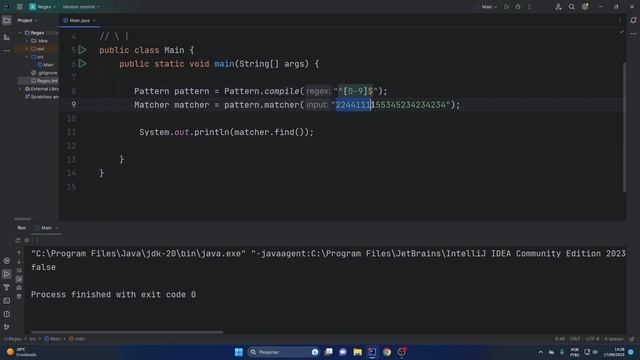The image size is (640, 360).
Task: Click the print icon in console gutter
Action: (x=19, y=288)
